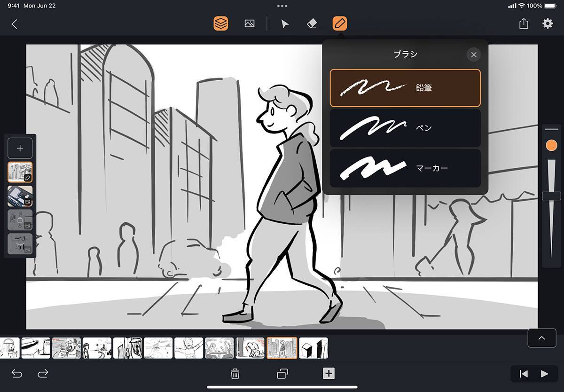
Task: Choose the eraser tool
Action: coord(312,24)
